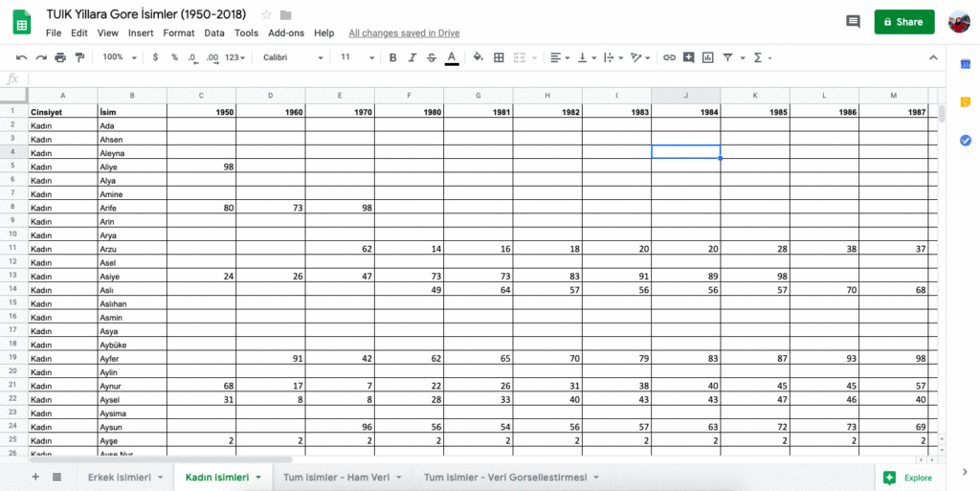Open the Format menu
The image size is (980, 491).
(x=179, y=33)
